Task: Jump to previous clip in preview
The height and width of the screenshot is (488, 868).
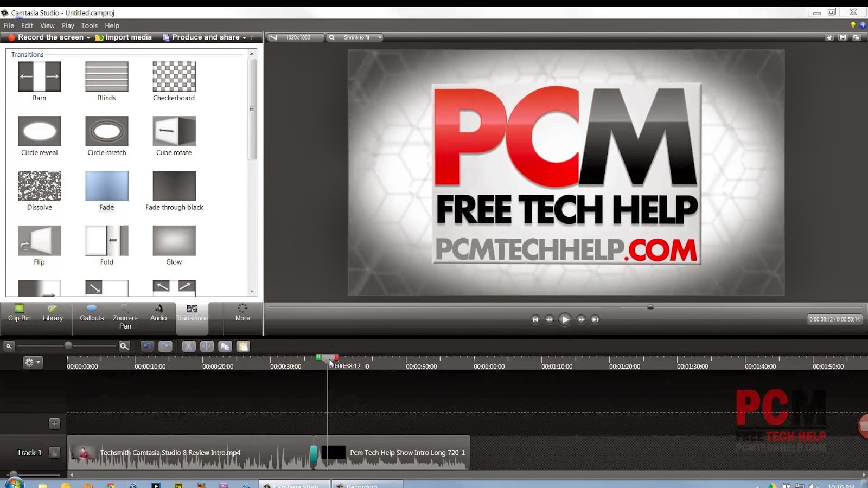Action: [x=535, y=319]
